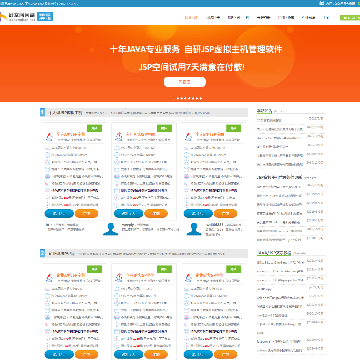This screenshot has height=360, width=360.
Task: Click banner text "JSP空间试用7天满意在付款!"
Action: tap(192, 67)
